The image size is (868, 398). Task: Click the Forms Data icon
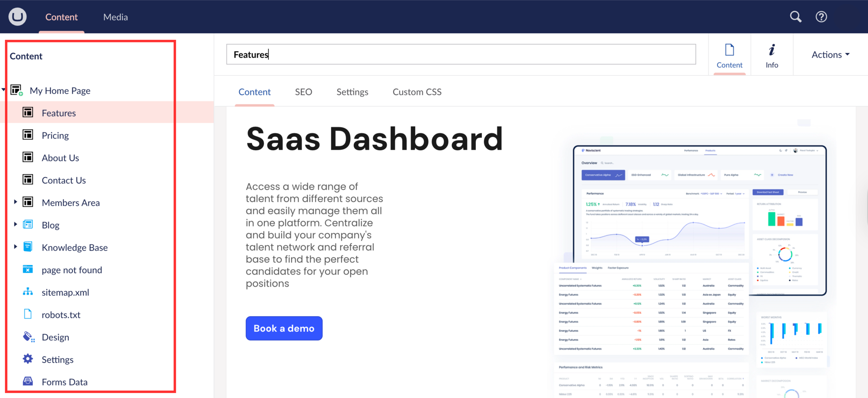click(28, 381)
